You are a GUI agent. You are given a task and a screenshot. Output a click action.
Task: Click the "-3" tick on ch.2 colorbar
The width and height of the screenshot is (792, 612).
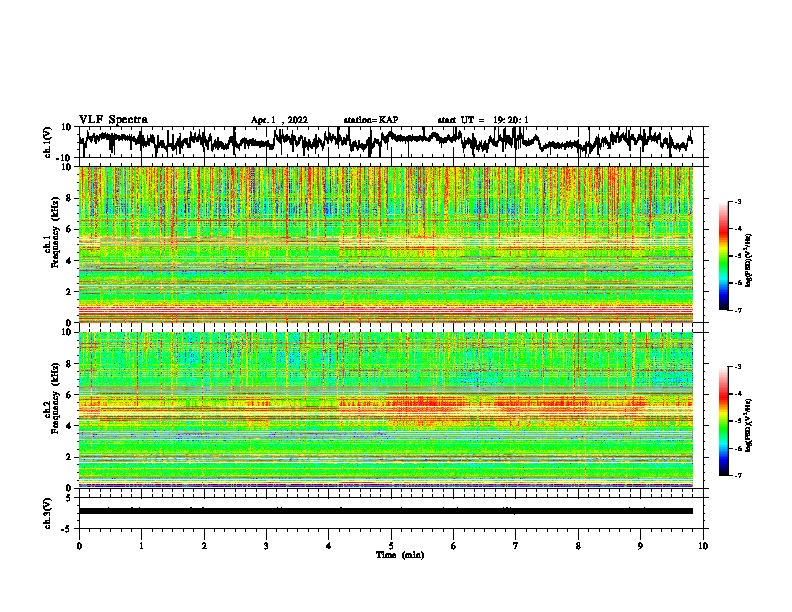(738, 367)
